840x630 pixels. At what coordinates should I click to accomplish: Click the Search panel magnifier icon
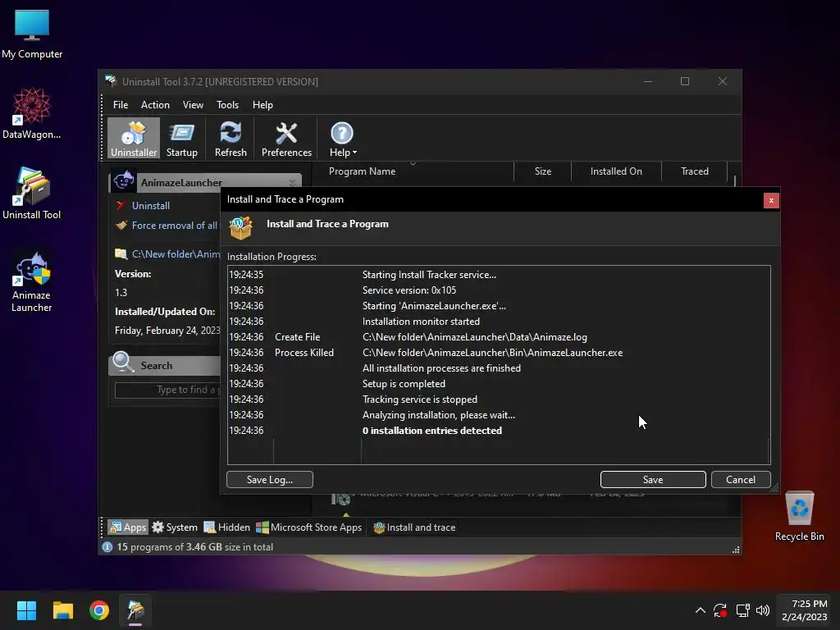click(123, 363)
